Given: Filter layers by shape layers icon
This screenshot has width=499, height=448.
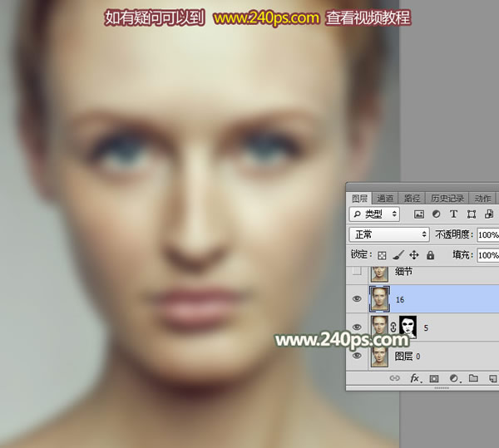Looking at the screenshot, I should point(472,214).
